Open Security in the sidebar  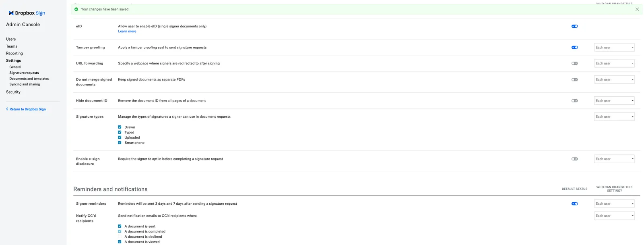pyautogui.click(x=13, y=92)
